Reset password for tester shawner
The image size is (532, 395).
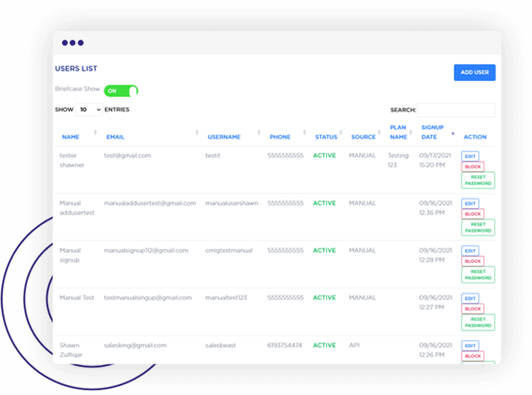[x=478, y=180]
